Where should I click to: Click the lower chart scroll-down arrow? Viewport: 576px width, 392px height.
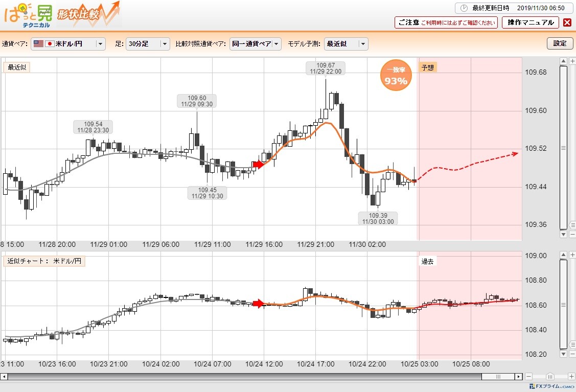pyautogui.click(x=563, y=354)
